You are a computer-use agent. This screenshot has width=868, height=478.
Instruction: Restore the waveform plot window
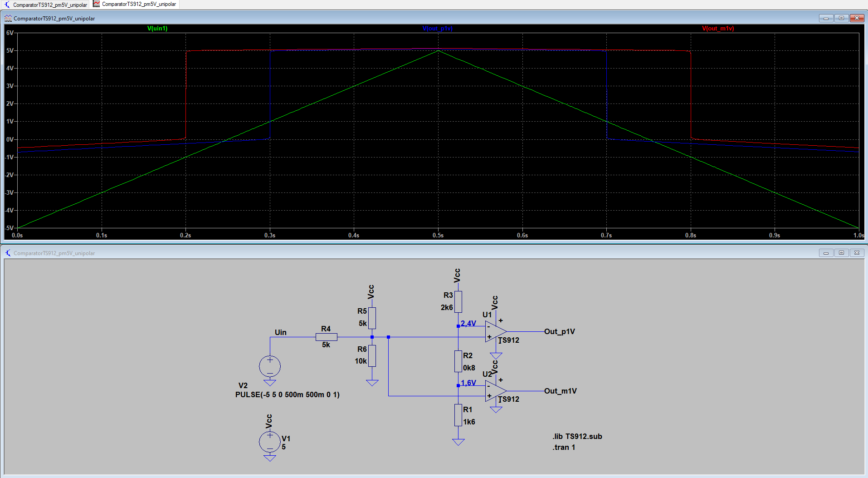pos(841,18)
